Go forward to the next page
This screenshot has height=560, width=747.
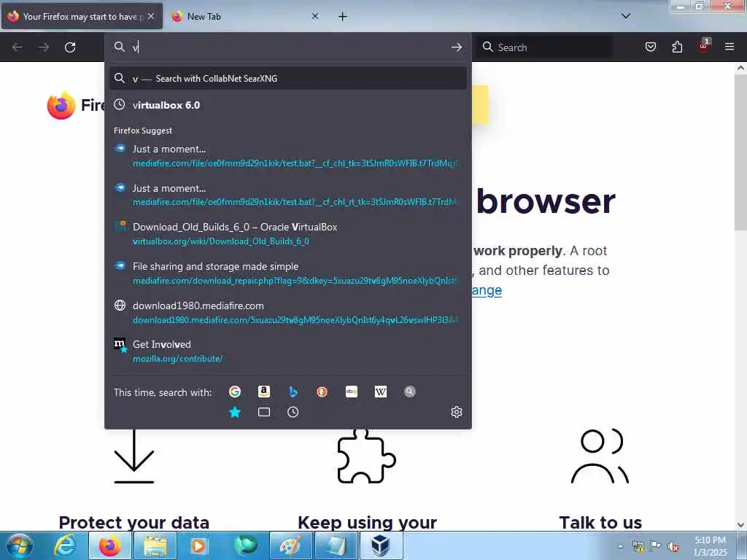(x=44, y=47)
